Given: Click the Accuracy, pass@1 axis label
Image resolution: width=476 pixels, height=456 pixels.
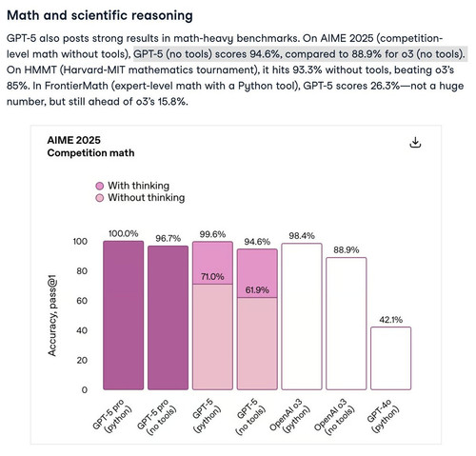Looking at the screenshot, I should click(52, 315).
